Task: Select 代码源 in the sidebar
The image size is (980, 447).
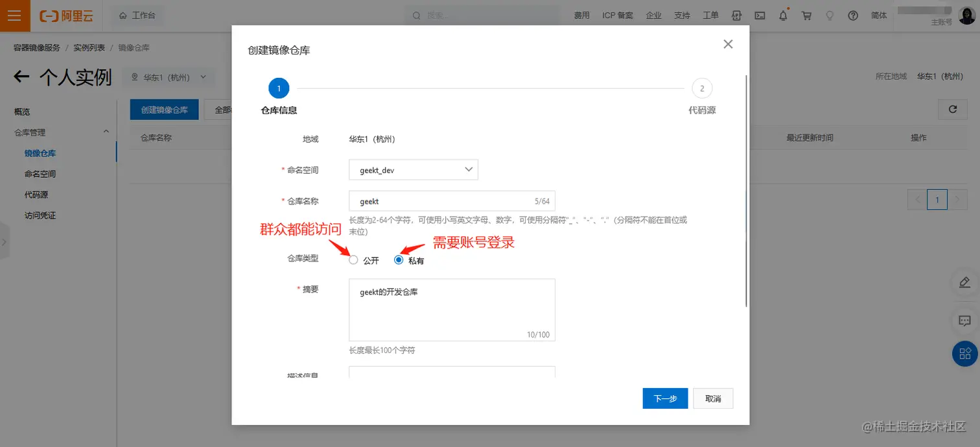Action: tap(36, 195)
